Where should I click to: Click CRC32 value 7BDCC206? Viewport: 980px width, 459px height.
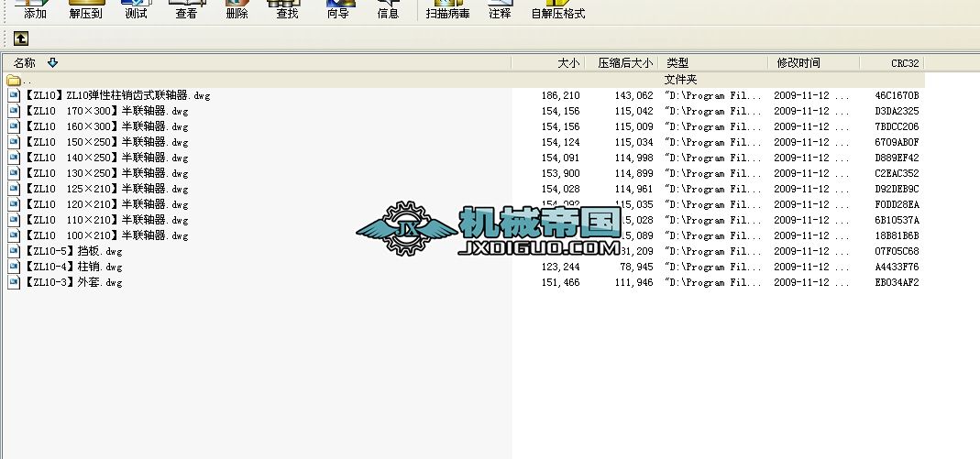click(x=897, y=126)
